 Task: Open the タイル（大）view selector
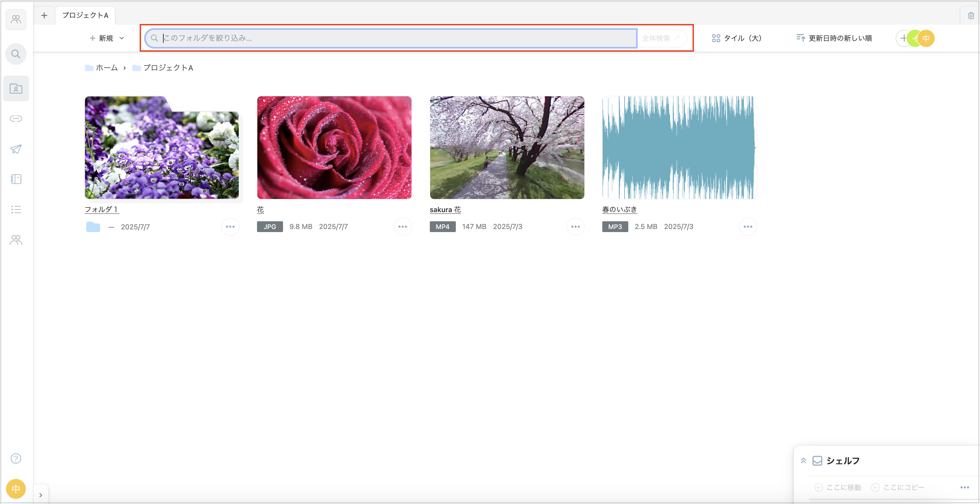[736, 38]
